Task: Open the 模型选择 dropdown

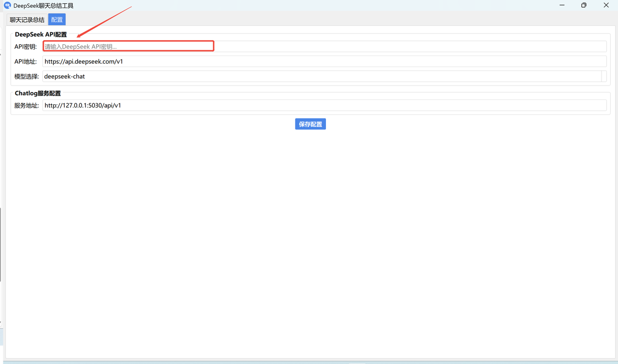Action: 324,76
